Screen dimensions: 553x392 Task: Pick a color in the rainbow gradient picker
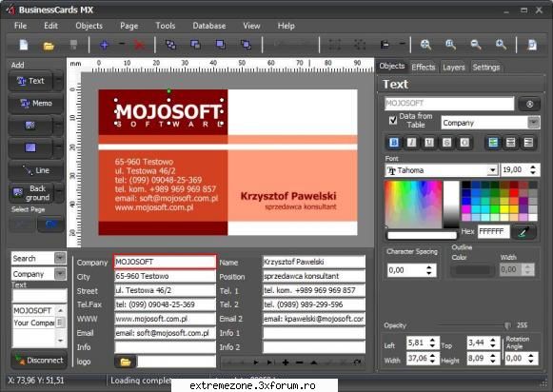click(413, 205)
